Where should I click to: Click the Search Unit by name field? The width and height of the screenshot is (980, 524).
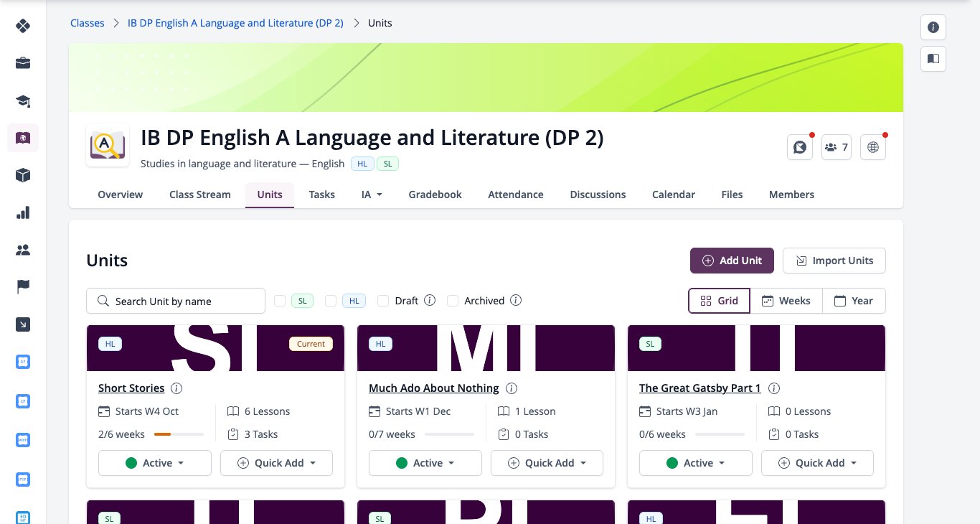tap(176, 301)
